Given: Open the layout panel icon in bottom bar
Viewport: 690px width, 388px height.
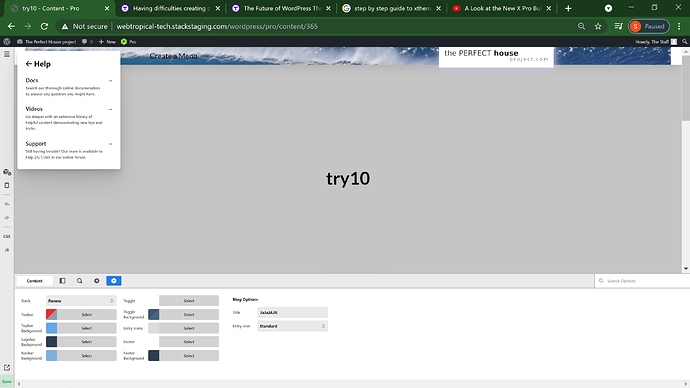Looking at the screenshot, I should point(62,281).
